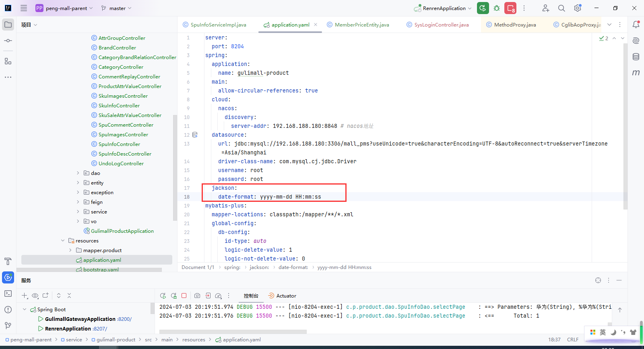644x349 pixels.
Task: Expand all services tree arrows
Action: (x=59, y=296)
